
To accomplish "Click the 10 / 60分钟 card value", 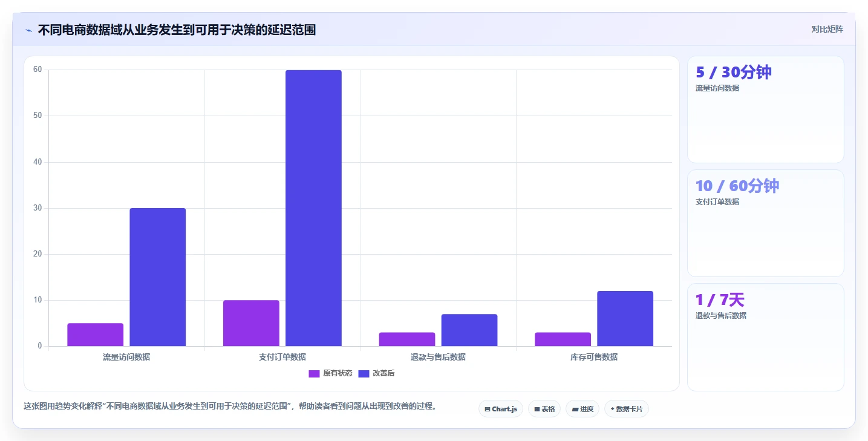I will 737,186.
